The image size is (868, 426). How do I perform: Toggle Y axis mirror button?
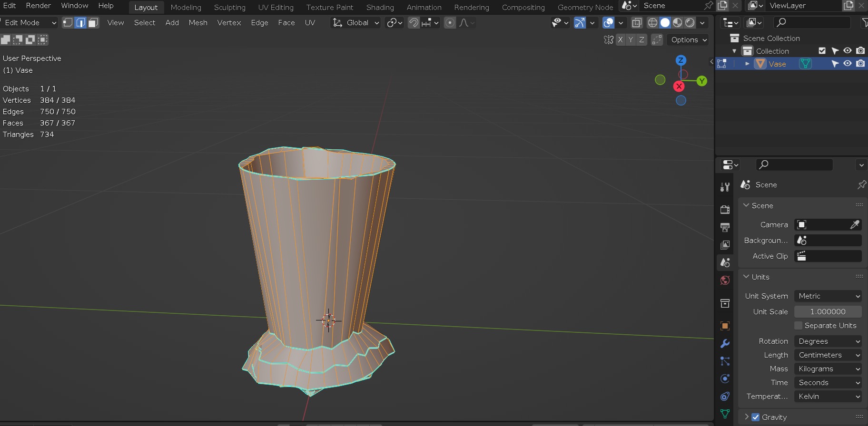pyautogui.click(x=631, y=40)
